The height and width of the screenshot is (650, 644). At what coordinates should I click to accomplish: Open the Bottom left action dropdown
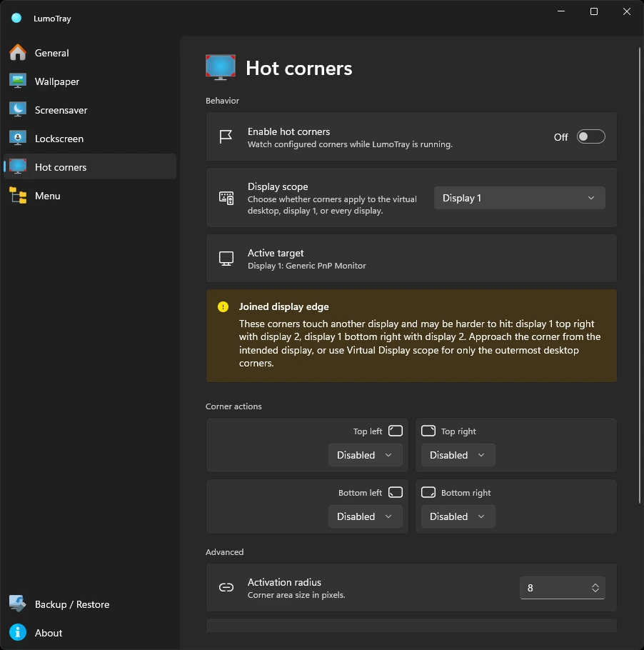coord(365,516)
